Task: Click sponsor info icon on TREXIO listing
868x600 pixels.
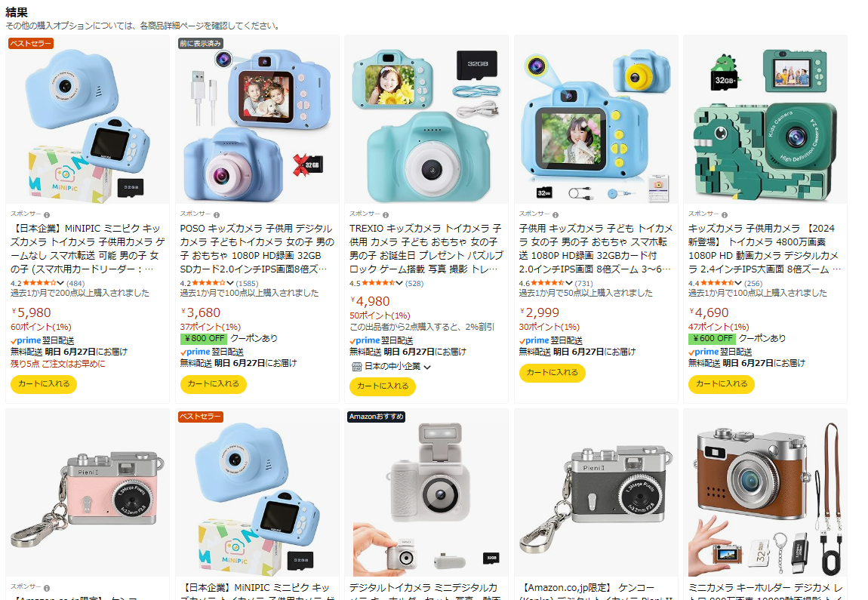Action: (386, 215)
